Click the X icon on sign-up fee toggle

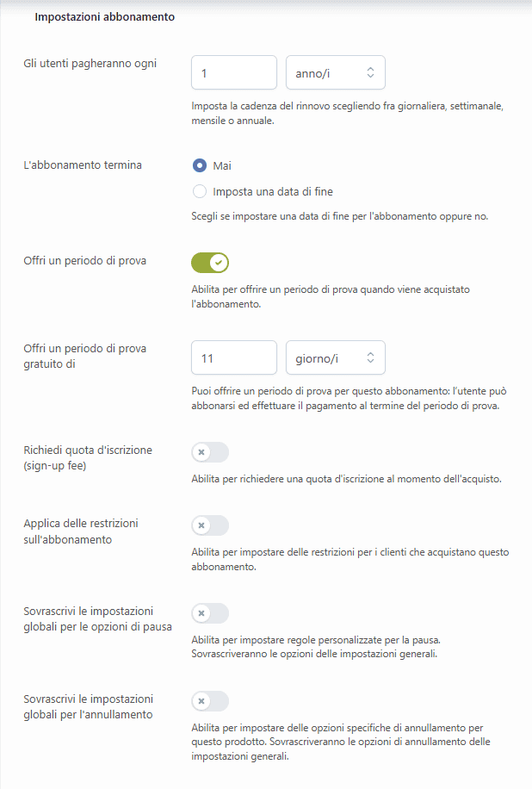pyautogui.click(x=203, y=451)
